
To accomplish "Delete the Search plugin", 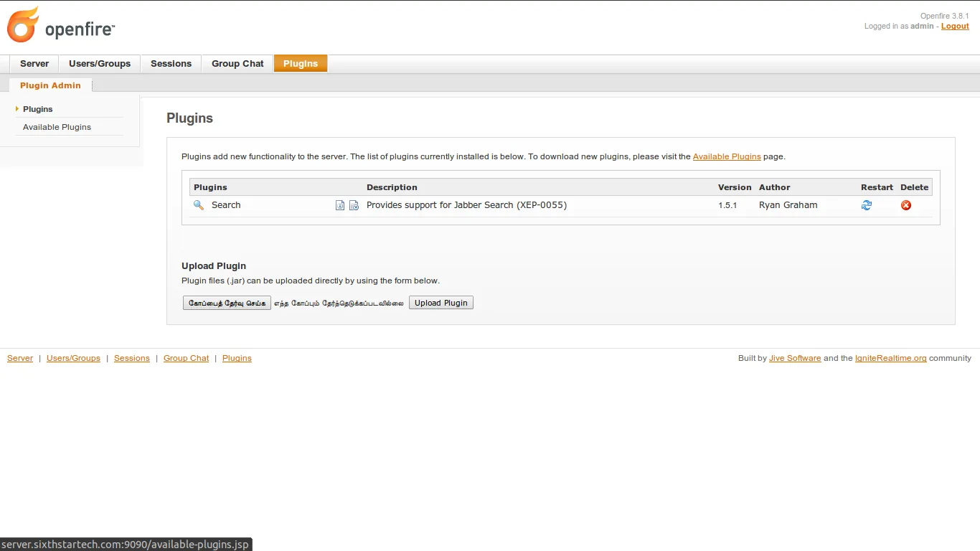I will (906, 205).
